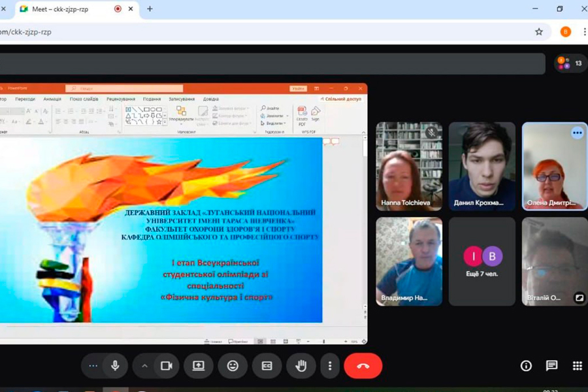This screenshot has width=588, height=392.
Task: Open audio settings chevron beside camera button
Action: click(145, 366)
